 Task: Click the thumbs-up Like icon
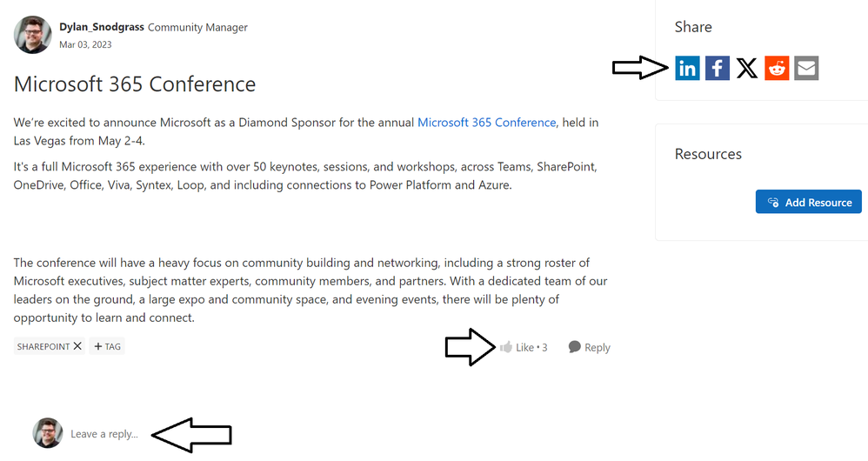(506, 347)
